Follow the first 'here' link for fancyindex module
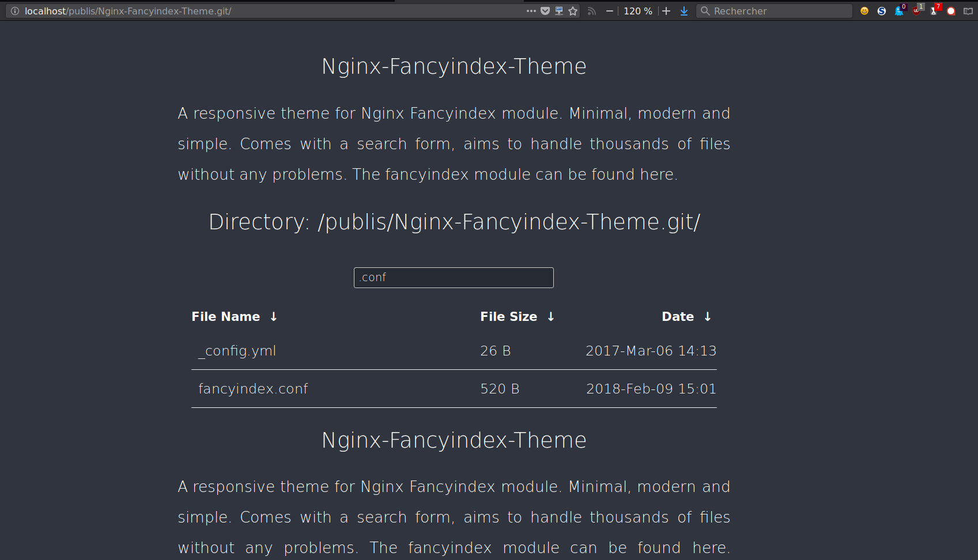 pos(657,175)
